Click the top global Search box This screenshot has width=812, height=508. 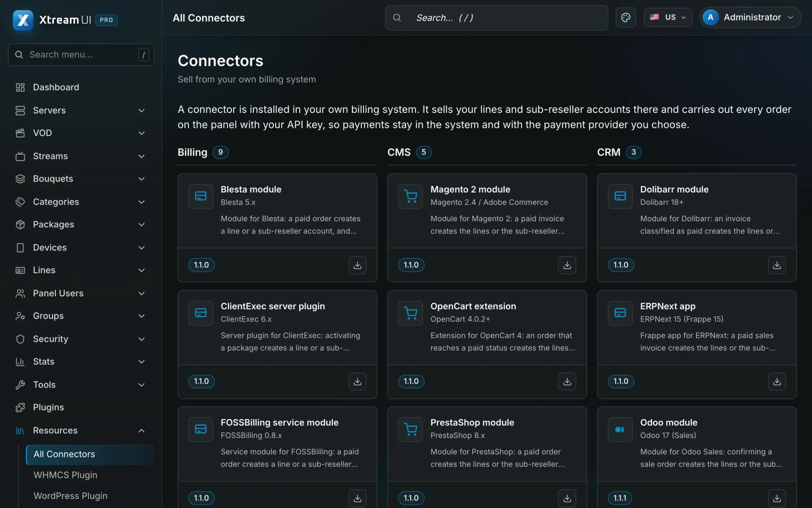click(x=496, y=18)
